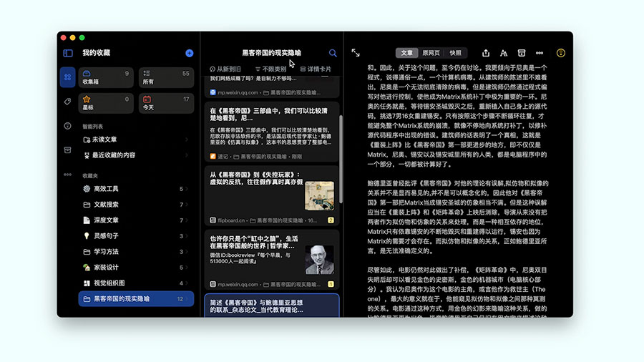The image size is (644, 362).
Task: Click the blue add collection plus button
Action: coord(189,53)
